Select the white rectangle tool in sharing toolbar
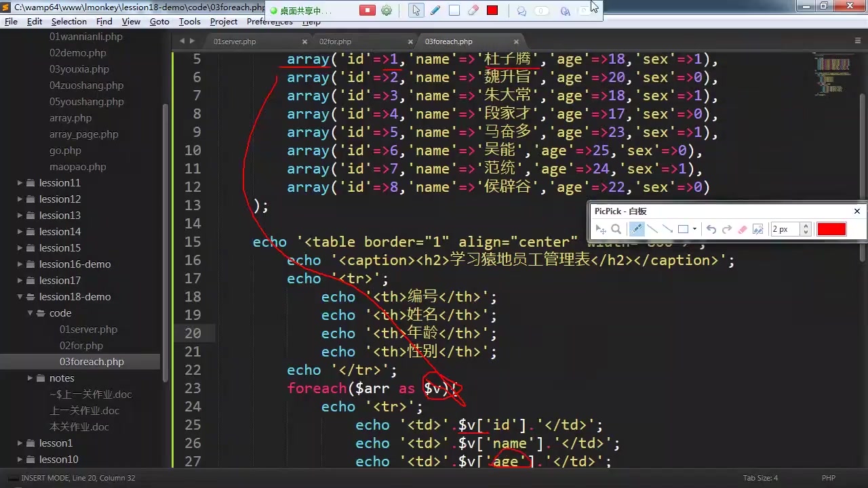868x488 pixels. (454, 10)
